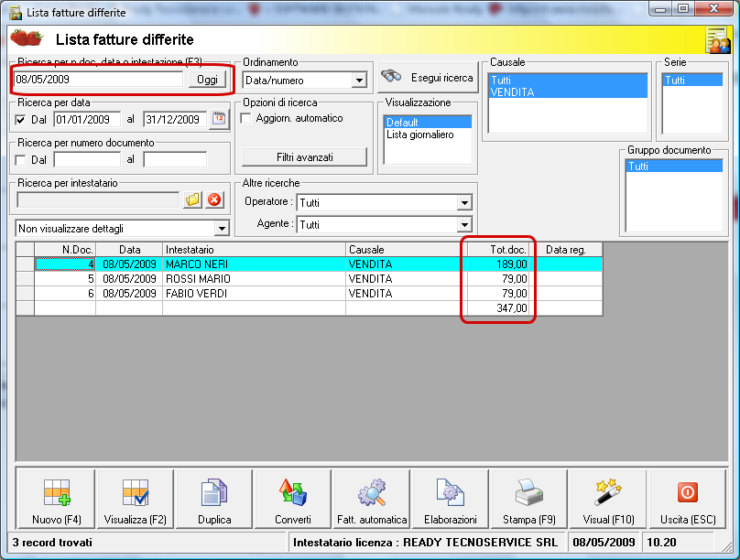Screen dimensions: 740x560
Task: Click row selector for document 6
Action: click(x=25, y=293)
